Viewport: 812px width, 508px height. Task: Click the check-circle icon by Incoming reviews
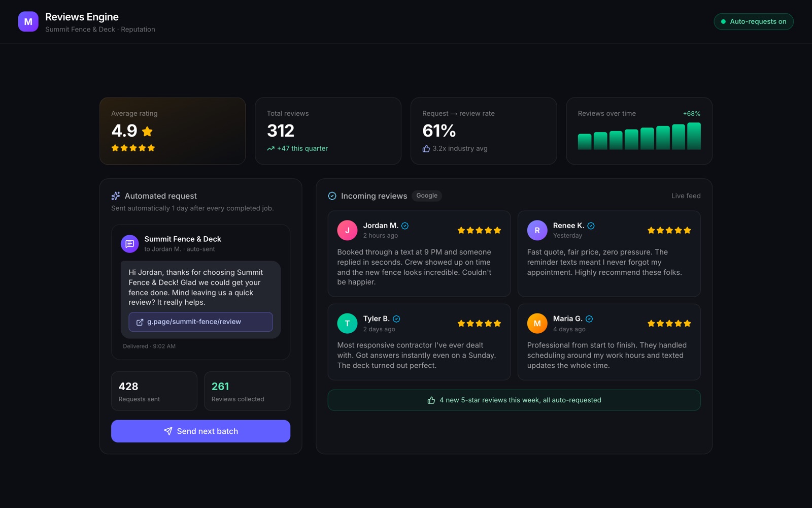(x=332, y=196)
